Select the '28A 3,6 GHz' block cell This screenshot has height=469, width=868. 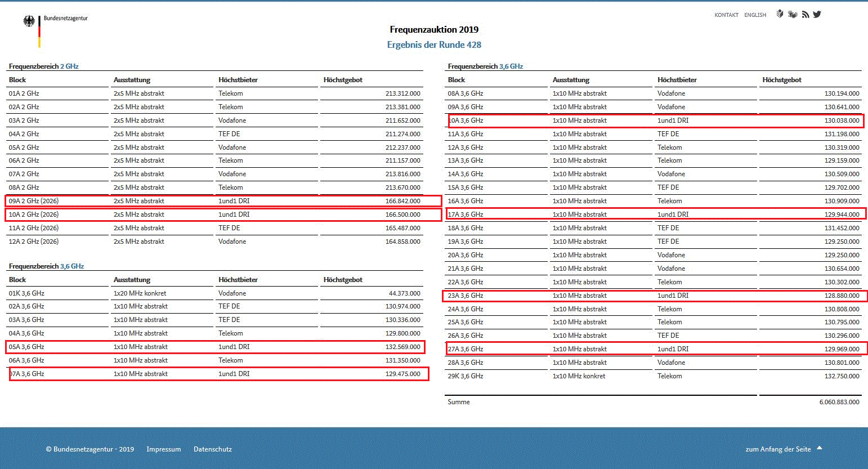[x=466, y=363]
